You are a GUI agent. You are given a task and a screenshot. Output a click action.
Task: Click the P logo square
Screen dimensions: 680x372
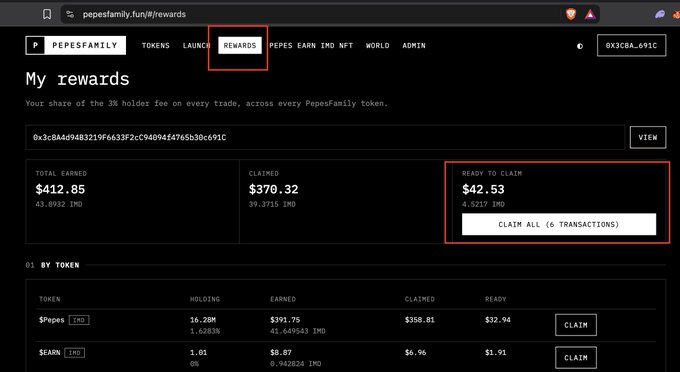pos(35,45)
